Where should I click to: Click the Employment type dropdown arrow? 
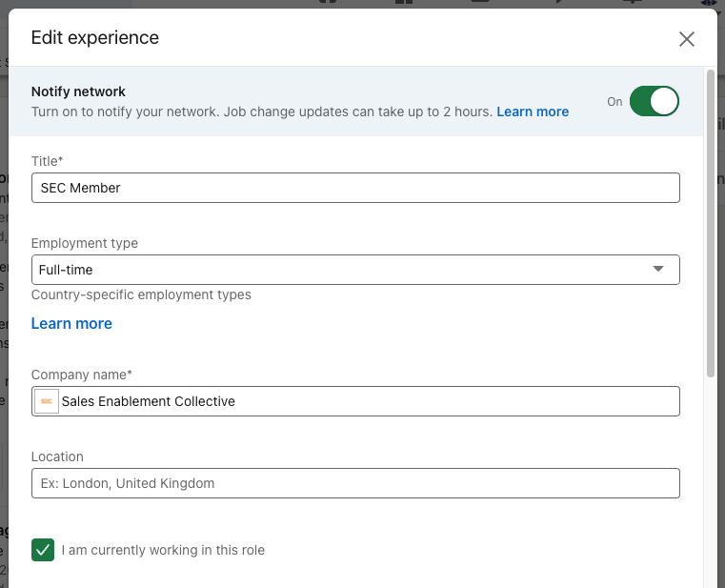(x=657, y=270)
